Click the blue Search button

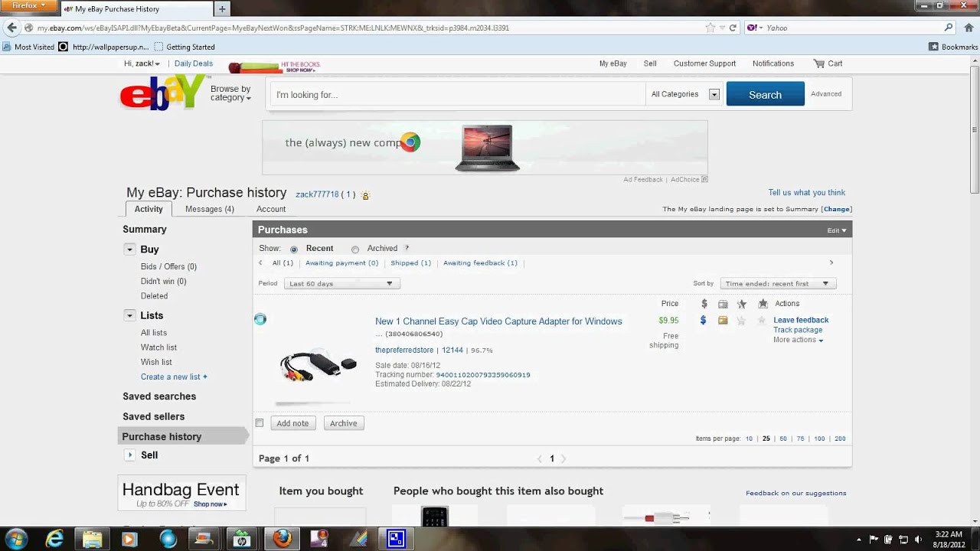pos(765,94)
